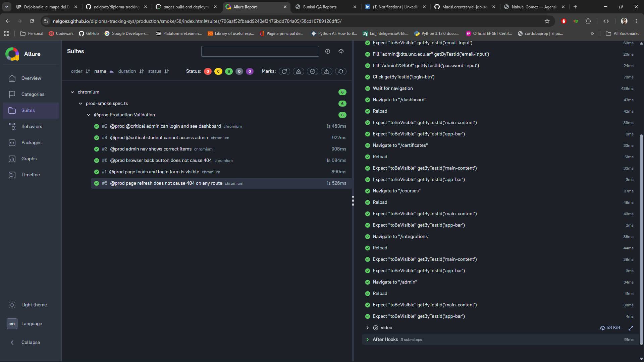Click the suites search input field
Screen dimensions: 644x362
[x=260, y=51]
